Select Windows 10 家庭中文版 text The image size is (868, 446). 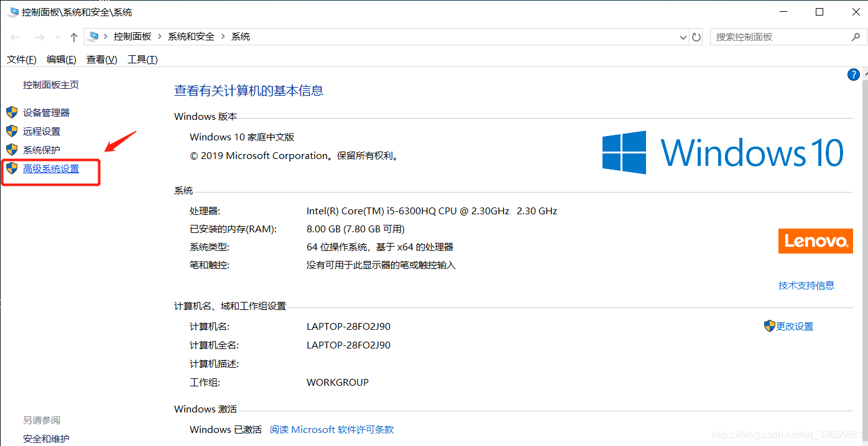242,137
